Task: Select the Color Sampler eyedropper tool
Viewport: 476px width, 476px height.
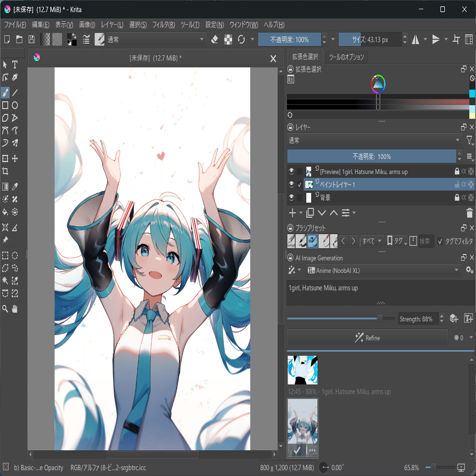Action: tap(15, 186)
